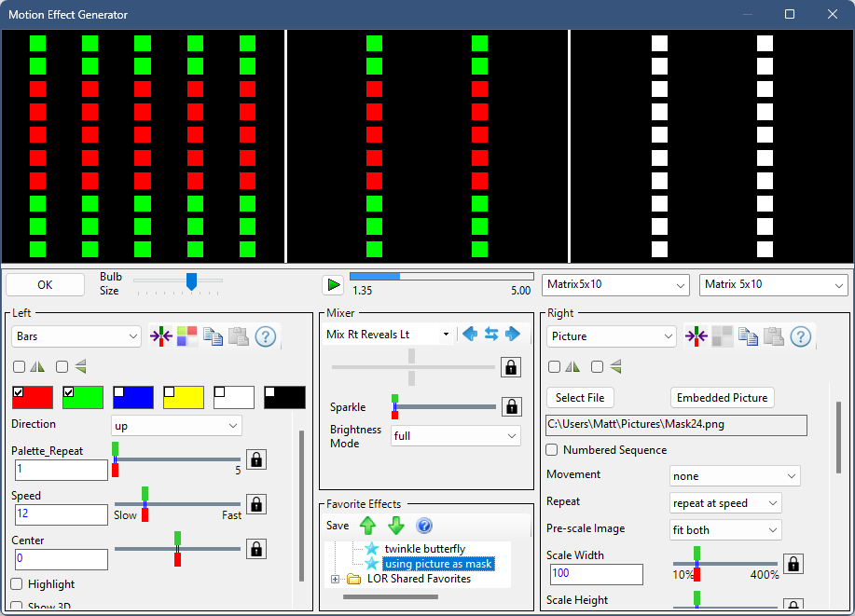Image resolution: width=855 pixels, height=616 pixels.
Task: Expand the LOR Shared Favorites folder
Action: [x=335, y=579]
